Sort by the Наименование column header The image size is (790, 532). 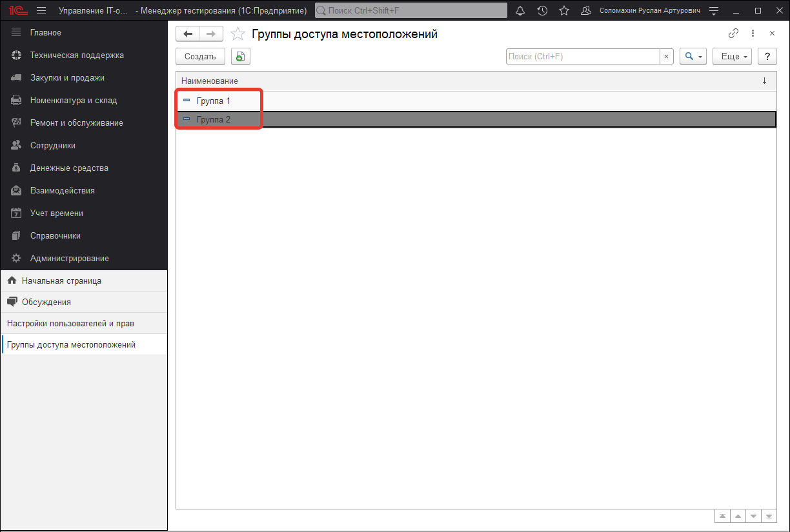(210, 81)
